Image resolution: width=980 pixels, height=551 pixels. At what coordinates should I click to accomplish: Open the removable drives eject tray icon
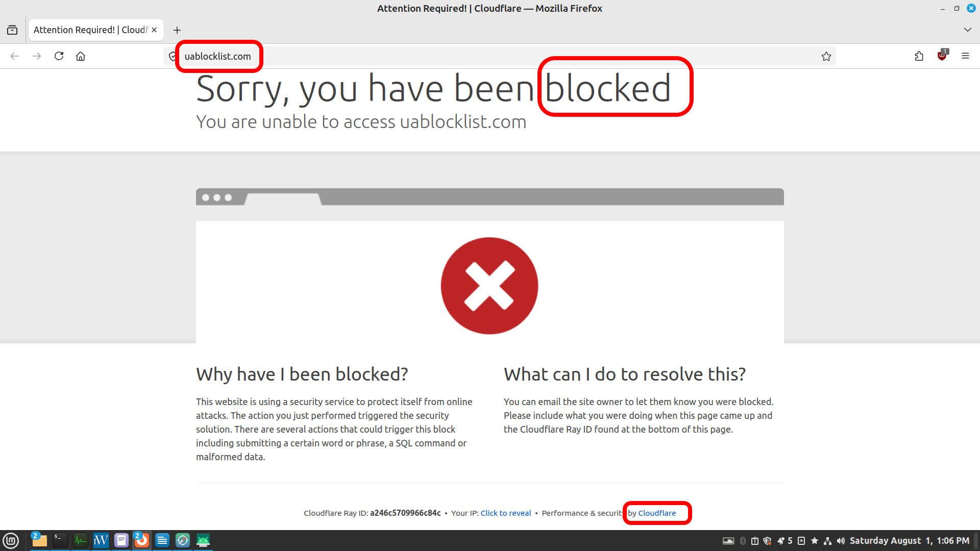click(801, 541)
